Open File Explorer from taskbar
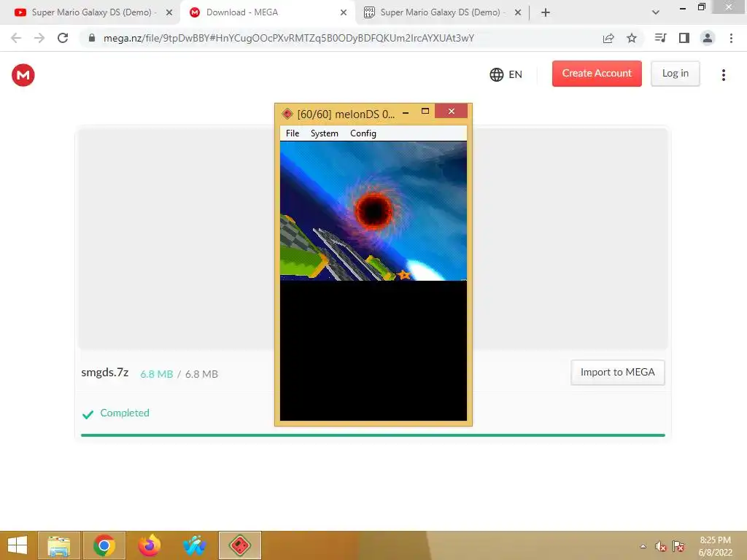 click(x=59, y=545)
